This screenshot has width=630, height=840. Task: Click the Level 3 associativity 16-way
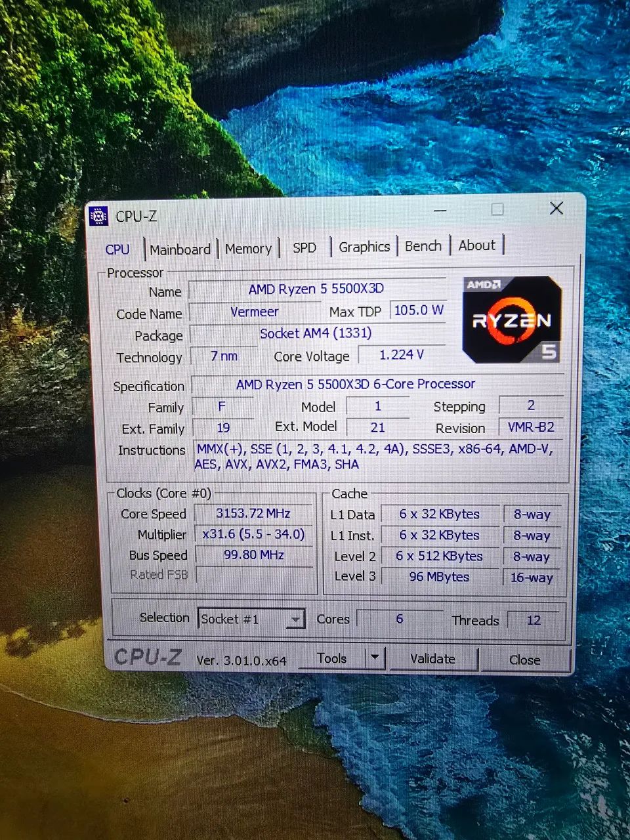coord(532,577)
